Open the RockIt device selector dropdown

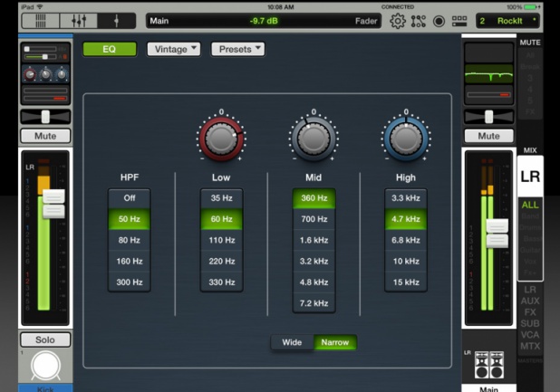point(507,20)
